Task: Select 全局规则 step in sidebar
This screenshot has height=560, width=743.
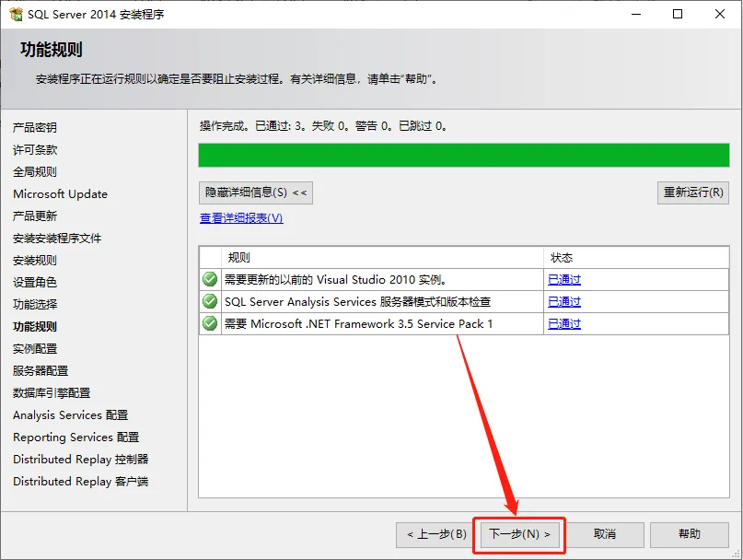Action: click(35, 171)
